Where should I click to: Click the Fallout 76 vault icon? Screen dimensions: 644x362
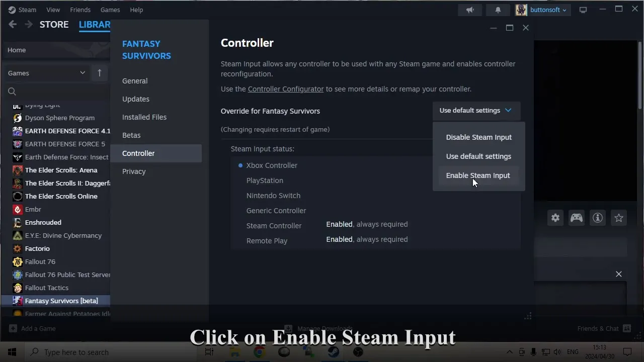[x=18, y=261]
